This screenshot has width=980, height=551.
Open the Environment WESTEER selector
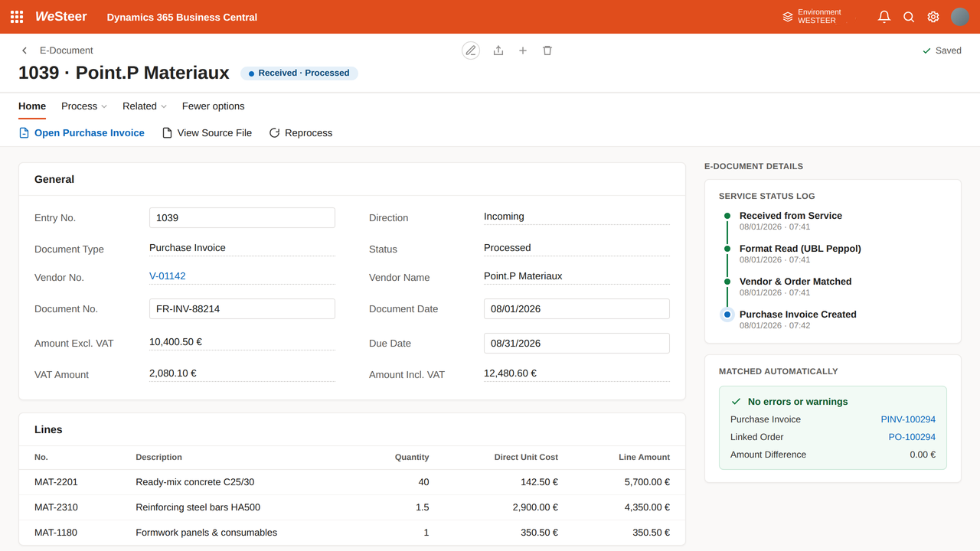812,17
